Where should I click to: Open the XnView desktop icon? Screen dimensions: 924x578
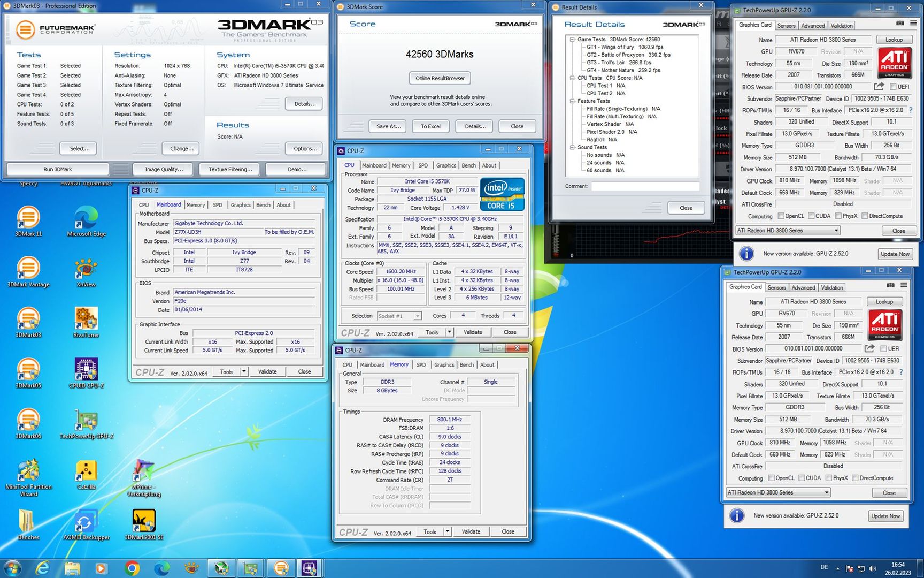(86, 272)
